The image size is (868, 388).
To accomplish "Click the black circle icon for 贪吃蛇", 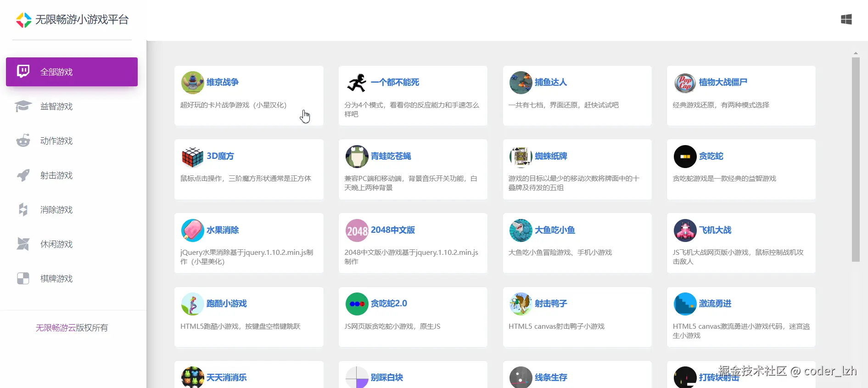I will pyautogui.click(x=685, y=157).
